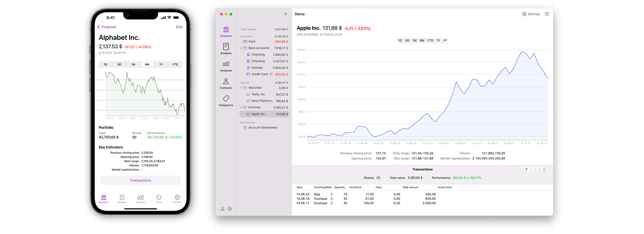Click the gear icon at the Mac sidebar bottom
The width and height of the screenshot is (644, 234).
(x=230, y=209)
